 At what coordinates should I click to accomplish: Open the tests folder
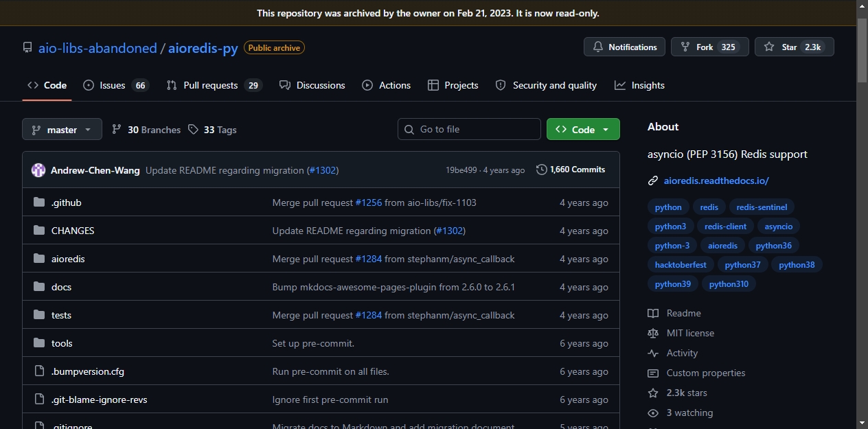[x=61, y=315]
